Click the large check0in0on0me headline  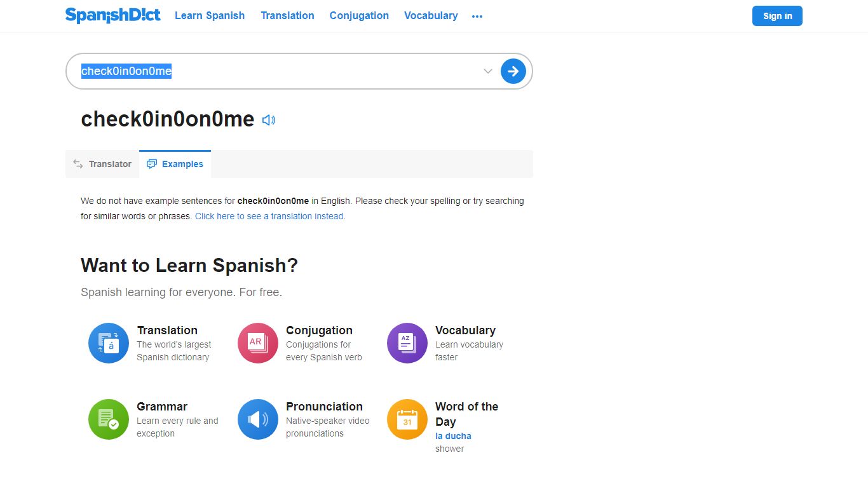168,119
